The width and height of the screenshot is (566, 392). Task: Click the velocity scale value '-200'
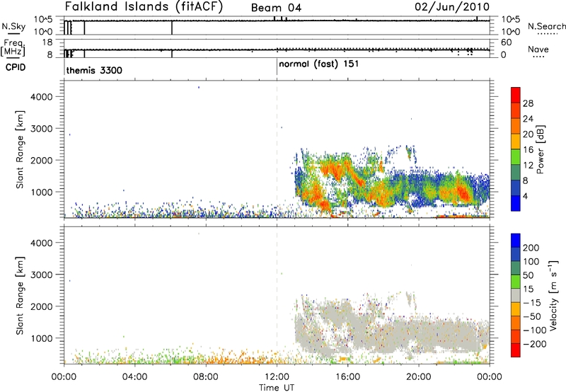click(x=534, y=344)
